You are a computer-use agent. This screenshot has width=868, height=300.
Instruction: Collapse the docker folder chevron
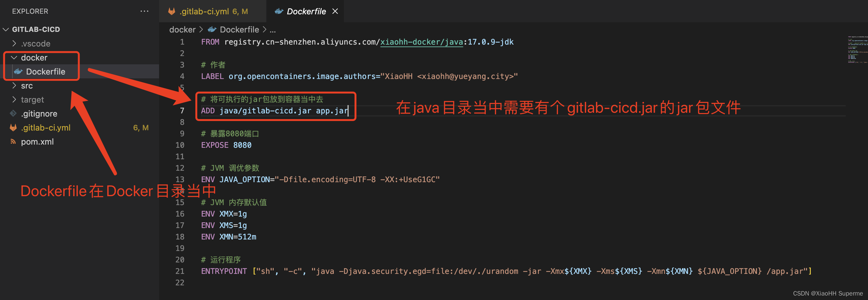pyautogui.click(x=14, y=58)
